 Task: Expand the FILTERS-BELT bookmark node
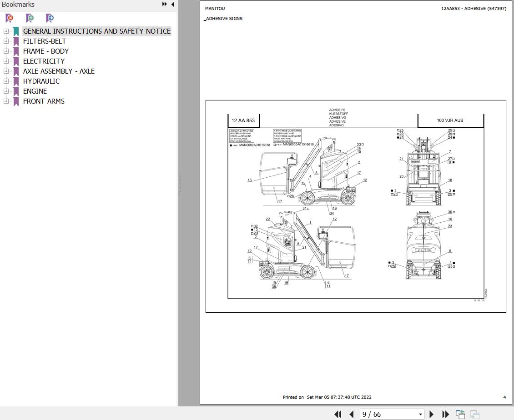coord(6,41)
